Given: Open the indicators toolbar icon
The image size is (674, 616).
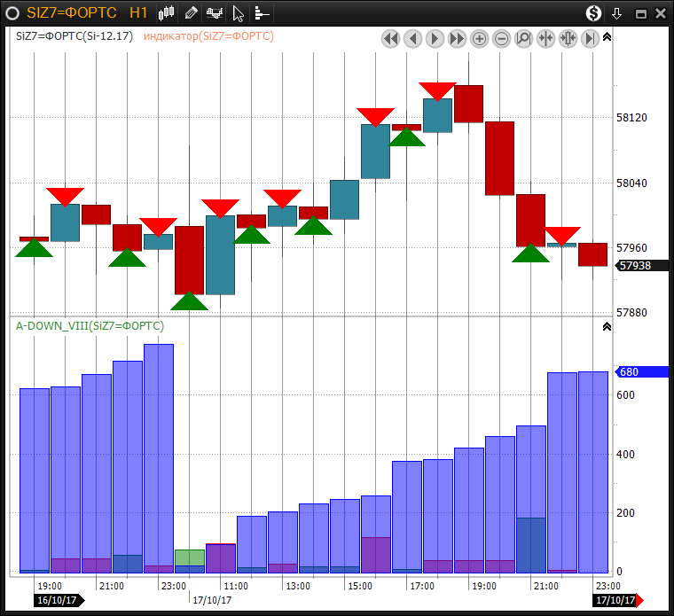Looking at the screenshot, I should pyautogui.click(x=214, y=12).
